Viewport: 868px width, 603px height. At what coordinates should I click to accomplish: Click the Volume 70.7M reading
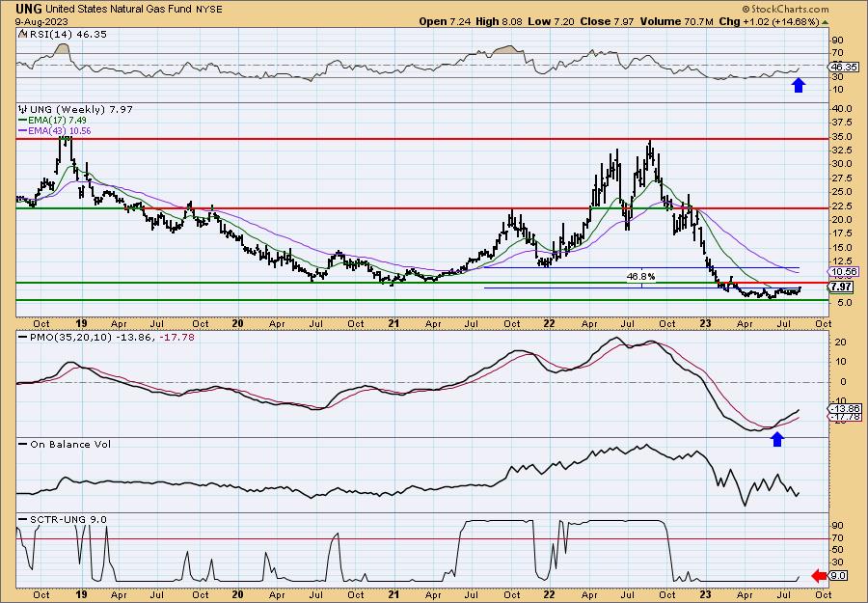click(x=676, y=21)
